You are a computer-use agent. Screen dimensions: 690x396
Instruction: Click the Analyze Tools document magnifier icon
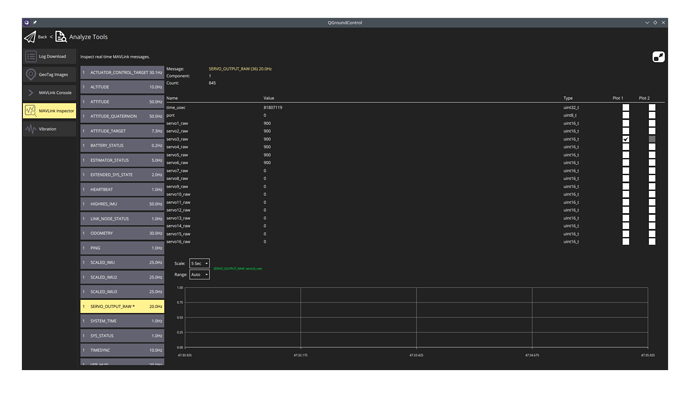(61, 37)
